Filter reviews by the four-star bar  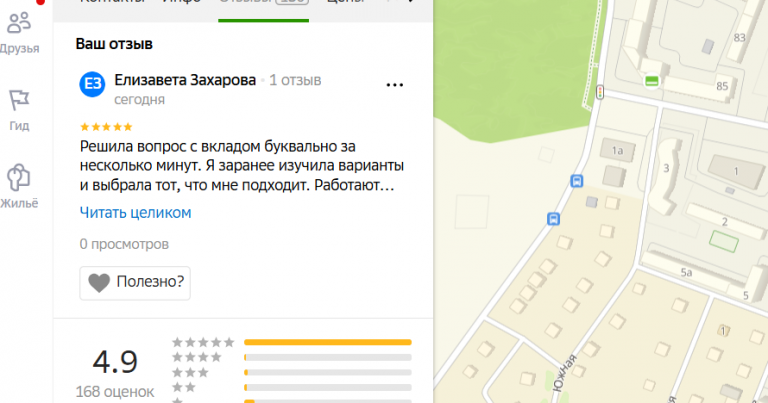point(328,357)
